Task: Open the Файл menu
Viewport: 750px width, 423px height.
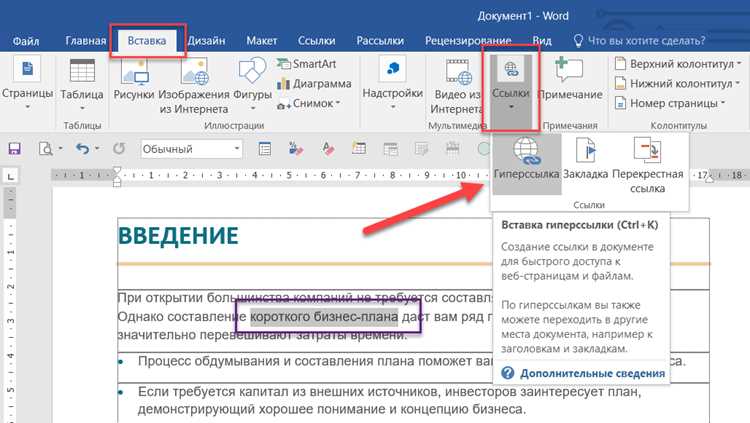Action: click(26, 41)
